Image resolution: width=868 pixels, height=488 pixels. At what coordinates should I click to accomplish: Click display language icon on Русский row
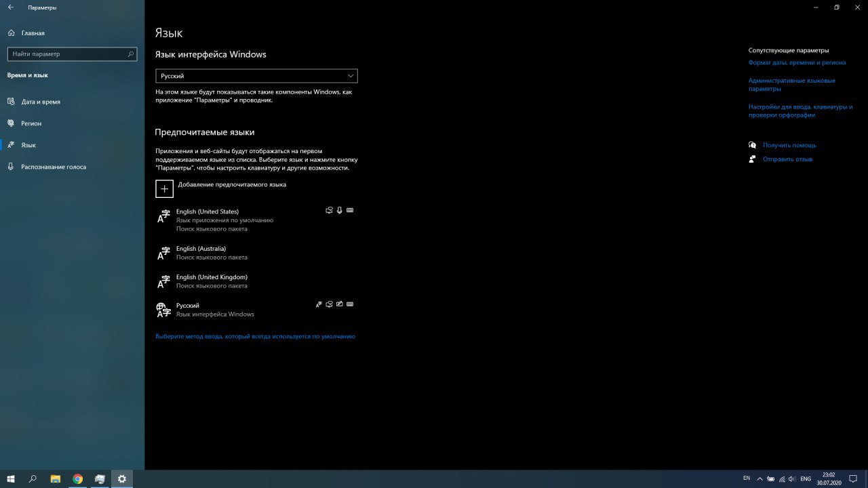pyautogui.click(x=319, y=304)
